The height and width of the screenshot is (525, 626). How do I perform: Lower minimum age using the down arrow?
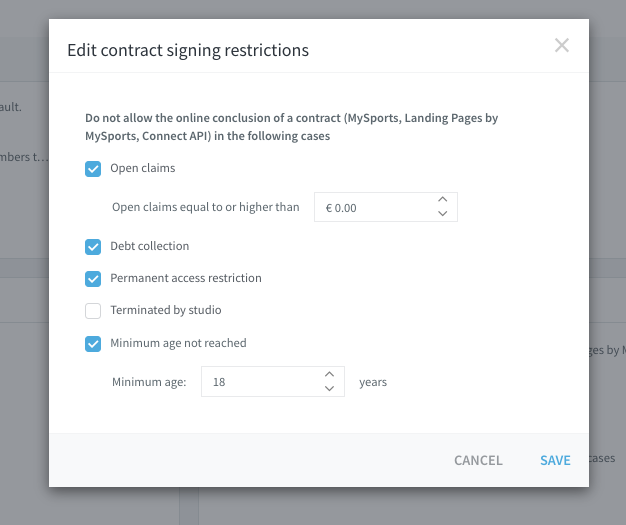pyautogui.click(x=329, y=388)
